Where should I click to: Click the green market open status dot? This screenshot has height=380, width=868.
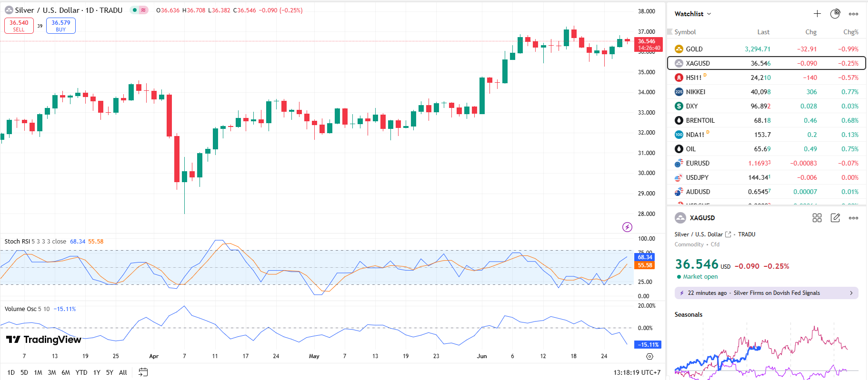click(x=679, y=277)
